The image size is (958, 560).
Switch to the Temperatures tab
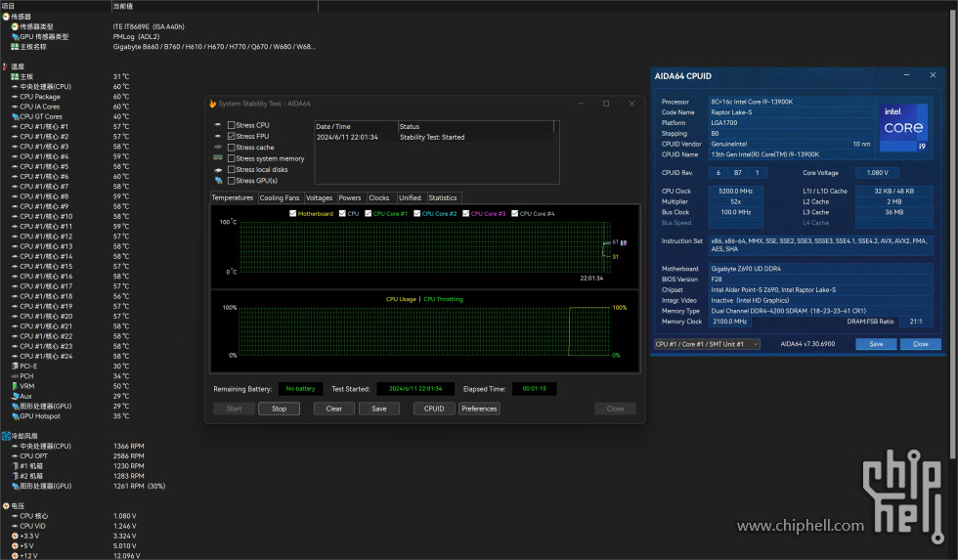pyautogui.click(x=233, y=197)
